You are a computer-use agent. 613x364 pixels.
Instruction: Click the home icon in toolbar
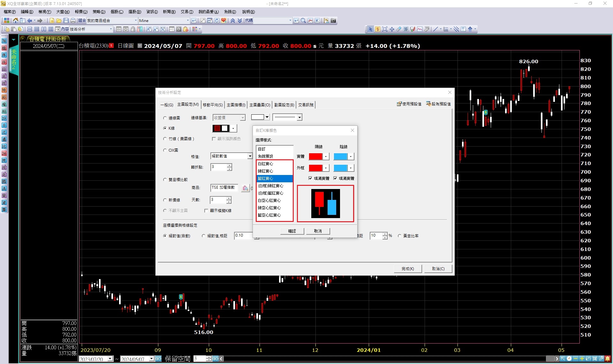click(15, 20)
